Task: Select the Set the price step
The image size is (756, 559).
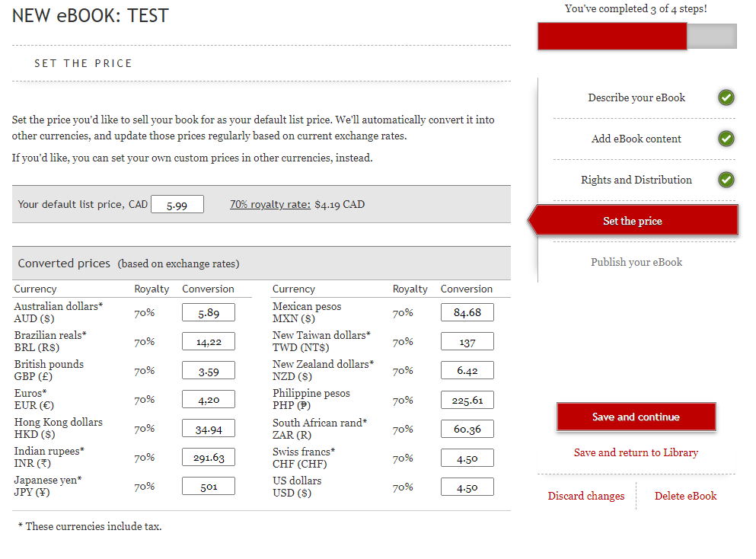Action: tap(633, 221)
